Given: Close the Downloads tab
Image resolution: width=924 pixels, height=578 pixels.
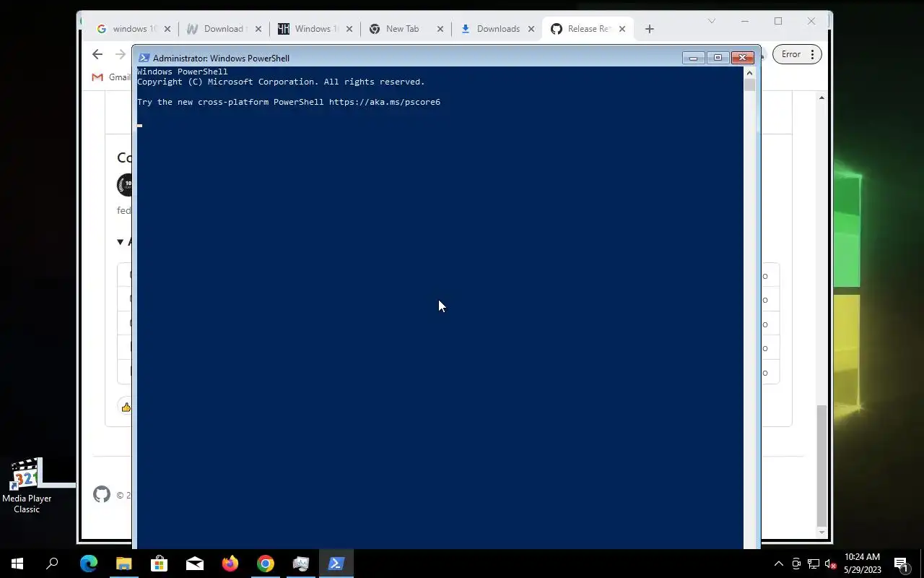Looking at the screenshot, I should [531, 29].
